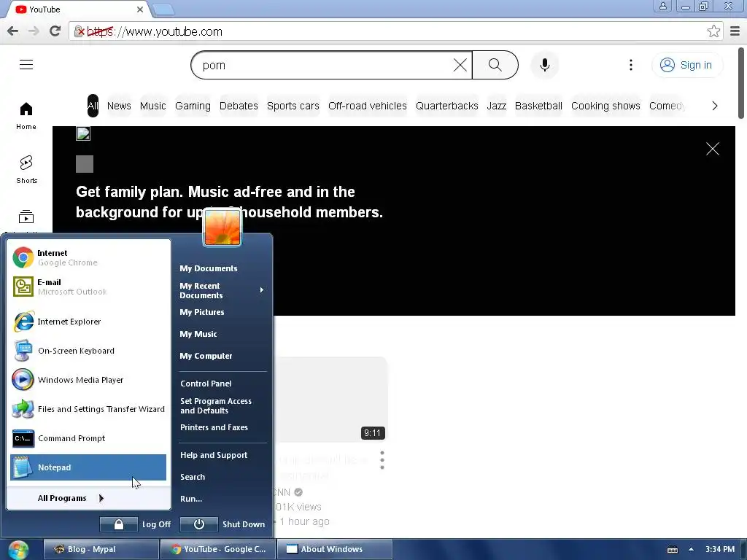The image size is (747, 560).
Task: Launch Notepad from Start menu
Action: click(88, 467)
